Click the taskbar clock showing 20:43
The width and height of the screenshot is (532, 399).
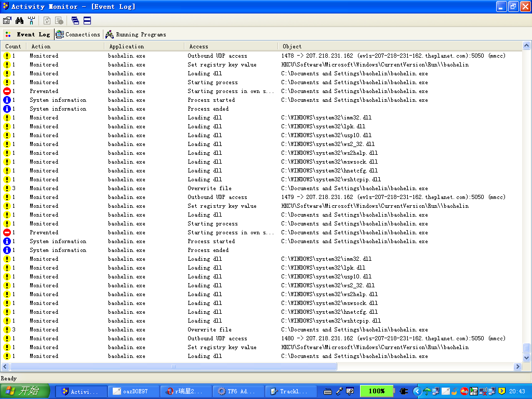click(x=517, y=392)
